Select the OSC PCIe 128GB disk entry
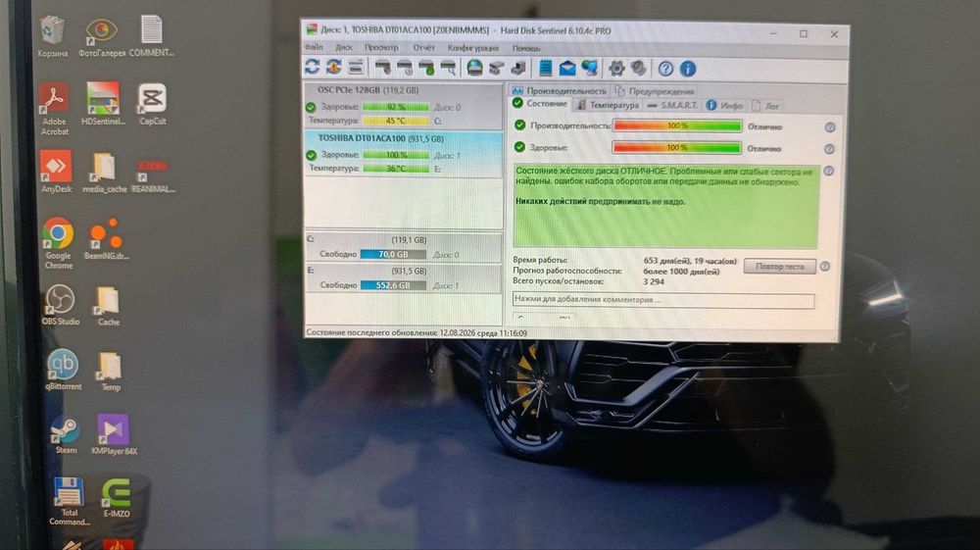The image size is (980, 550). coord(403,105)
